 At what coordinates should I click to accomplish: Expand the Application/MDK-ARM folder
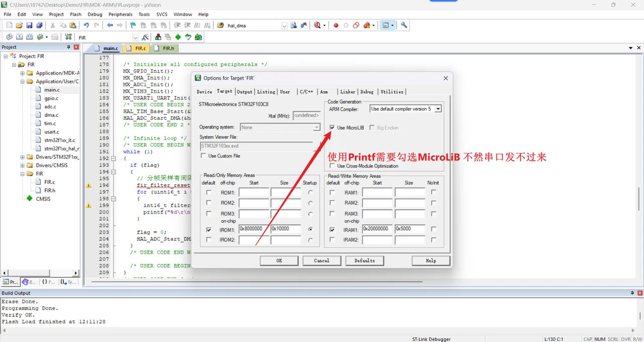[22, 73]
